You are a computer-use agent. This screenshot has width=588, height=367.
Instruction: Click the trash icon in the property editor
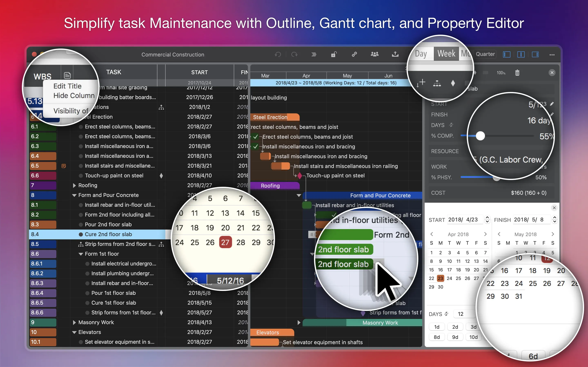click(x=517, y=73)
